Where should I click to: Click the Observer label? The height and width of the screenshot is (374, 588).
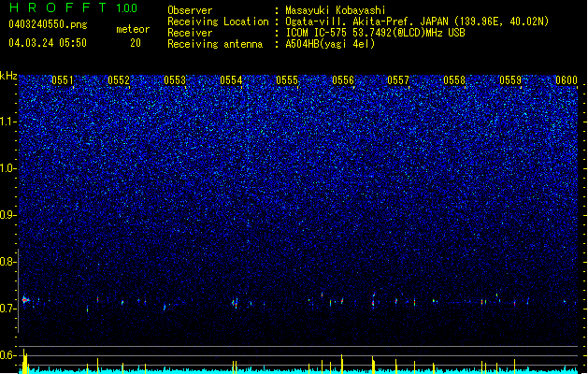[x=190, y=10]
